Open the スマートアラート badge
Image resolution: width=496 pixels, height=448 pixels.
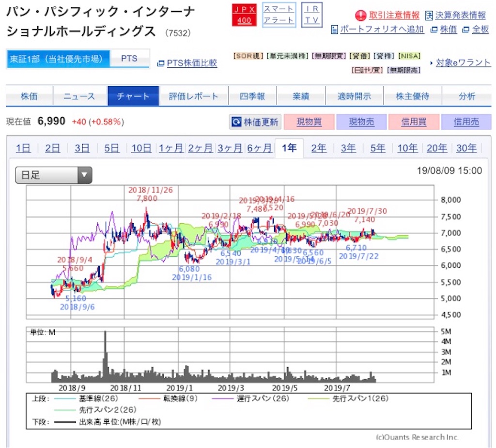tap(279, 15)
